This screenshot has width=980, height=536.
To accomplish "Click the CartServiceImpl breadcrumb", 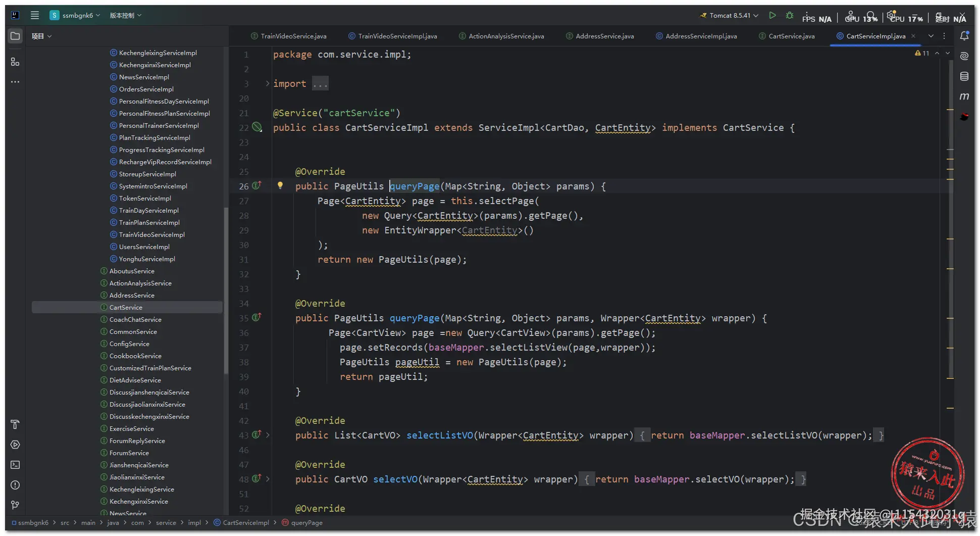I will 241,523.
